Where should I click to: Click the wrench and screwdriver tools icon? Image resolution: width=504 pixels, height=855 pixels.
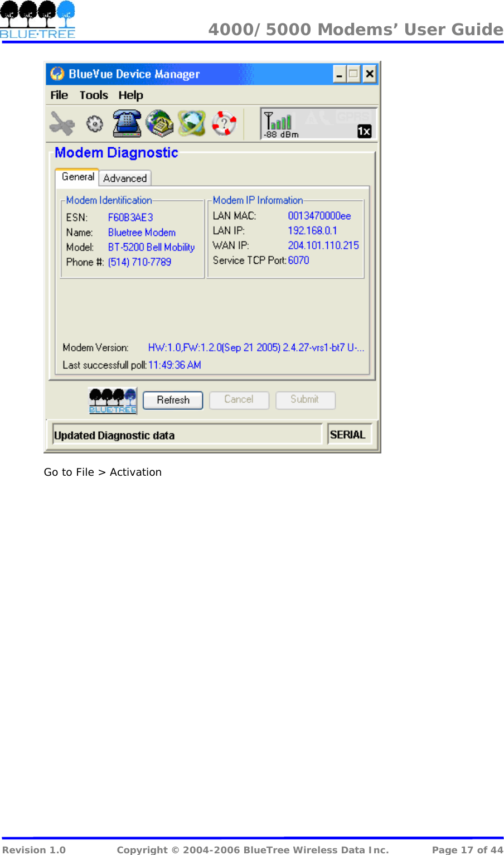click(x=62, y=123)
